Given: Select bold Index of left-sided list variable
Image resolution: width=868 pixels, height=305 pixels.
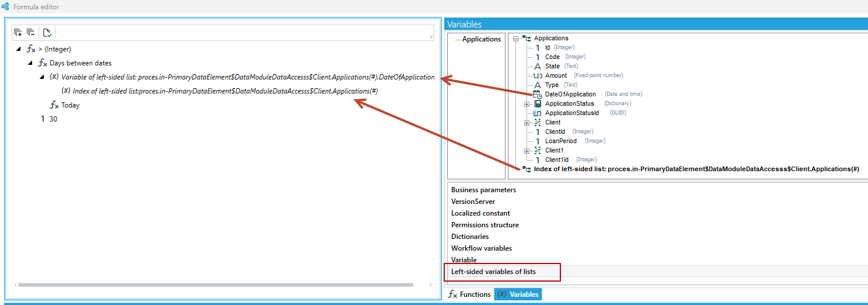Looking at the screenshot, I should tap(696, 169).
